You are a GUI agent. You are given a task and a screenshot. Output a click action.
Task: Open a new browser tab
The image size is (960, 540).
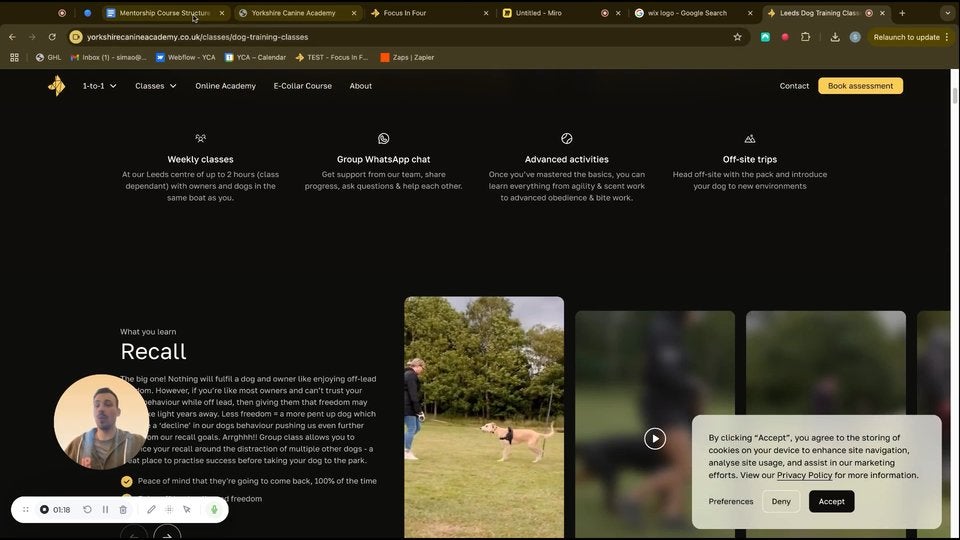pos(902,13)
